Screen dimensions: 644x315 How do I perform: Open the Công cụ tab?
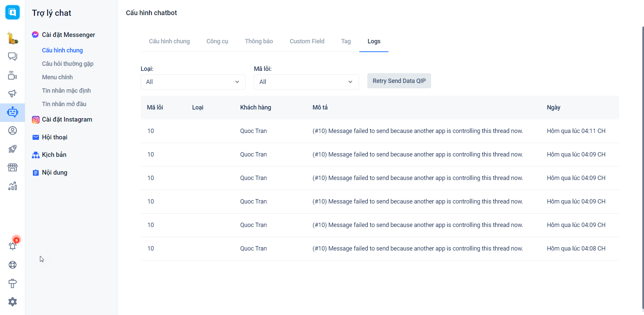point(217,41)
